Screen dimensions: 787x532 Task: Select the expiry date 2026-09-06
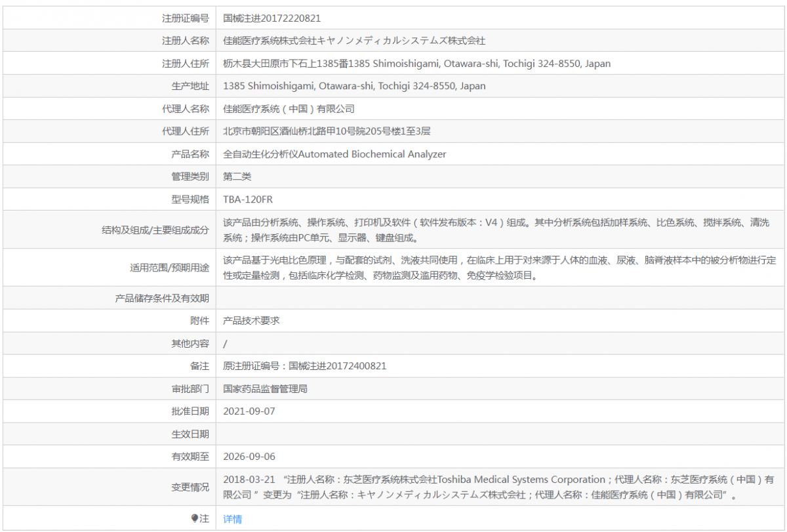(249, 457)
